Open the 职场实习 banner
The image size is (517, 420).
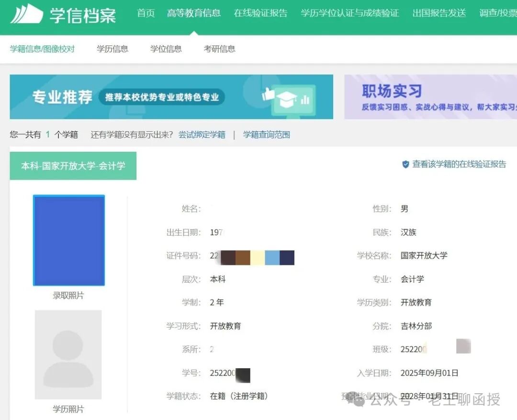[431, 97]
